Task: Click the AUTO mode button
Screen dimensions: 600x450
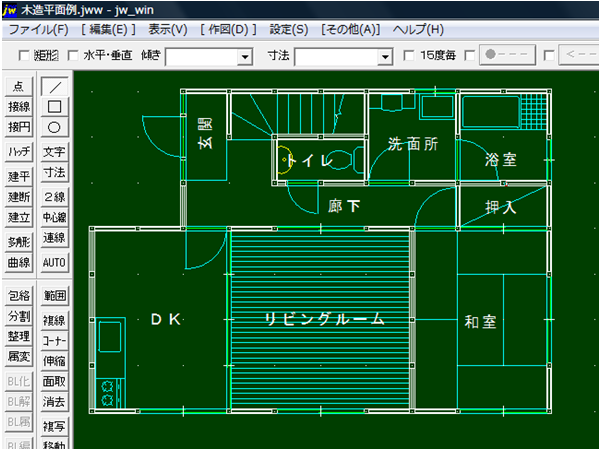Action: (54, 262)
